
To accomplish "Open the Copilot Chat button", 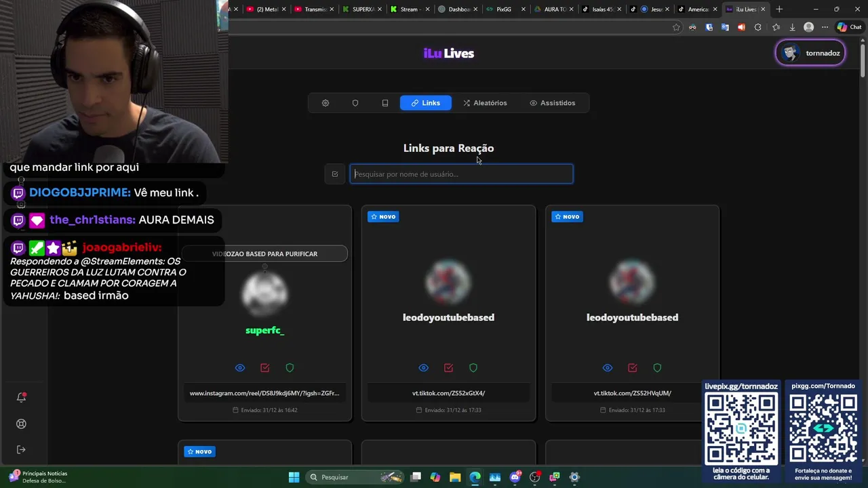I will [849, 27].
